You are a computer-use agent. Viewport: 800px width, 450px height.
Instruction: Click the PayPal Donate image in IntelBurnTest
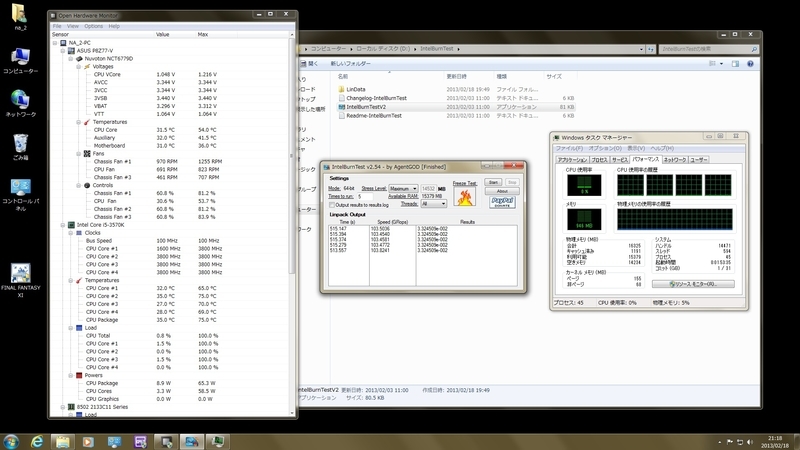[502, 202]
